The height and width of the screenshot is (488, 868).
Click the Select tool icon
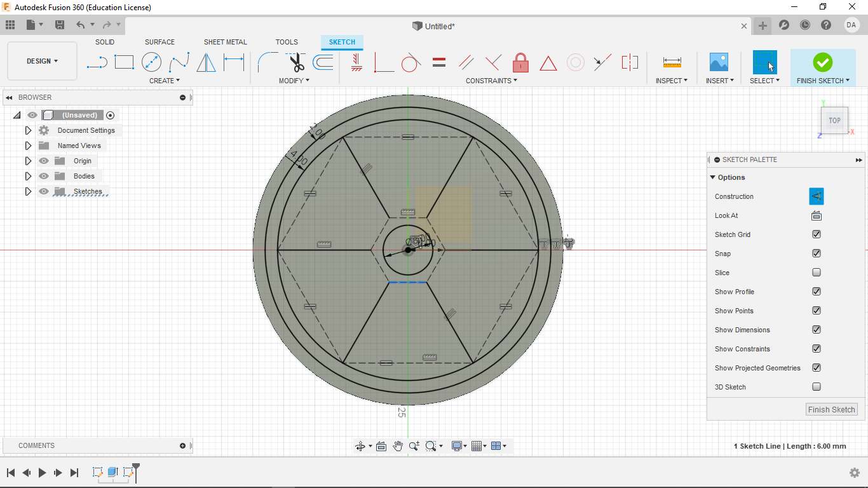coord(764,62)
